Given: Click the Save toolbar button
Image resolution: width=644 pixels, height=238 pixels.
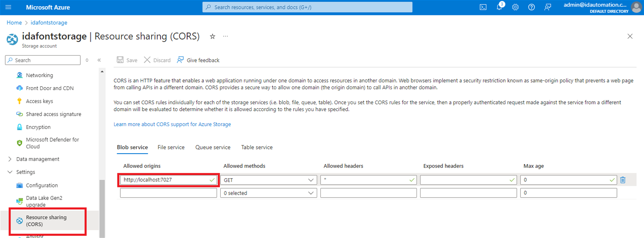Looking at the screenshot, I should pos(127,60).
